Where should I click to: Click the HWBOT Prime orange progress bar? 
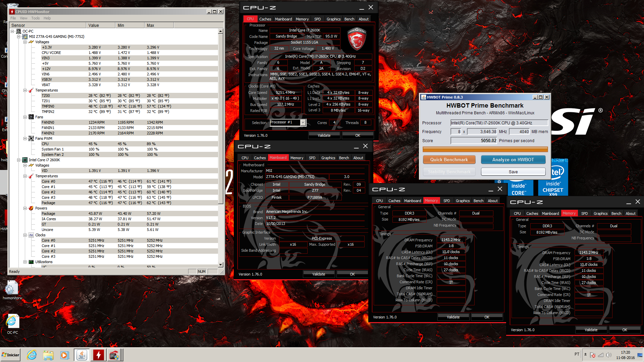click(x=485, y=149)
